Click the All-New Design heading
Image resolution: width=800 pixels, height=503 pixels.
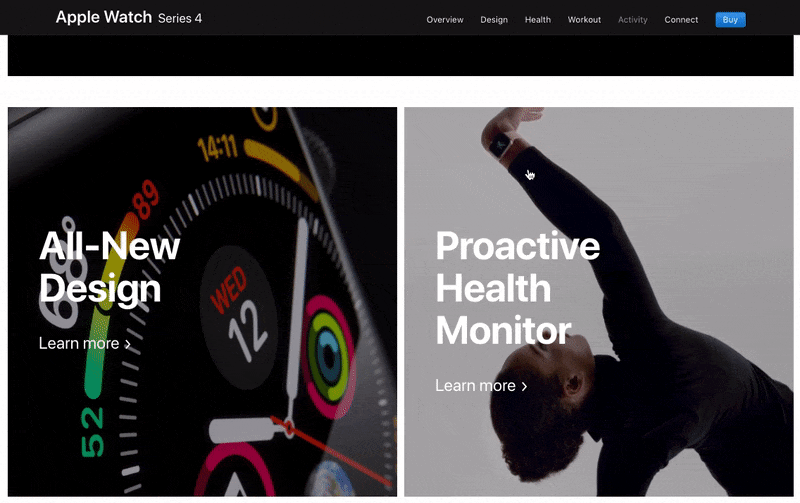109,267
